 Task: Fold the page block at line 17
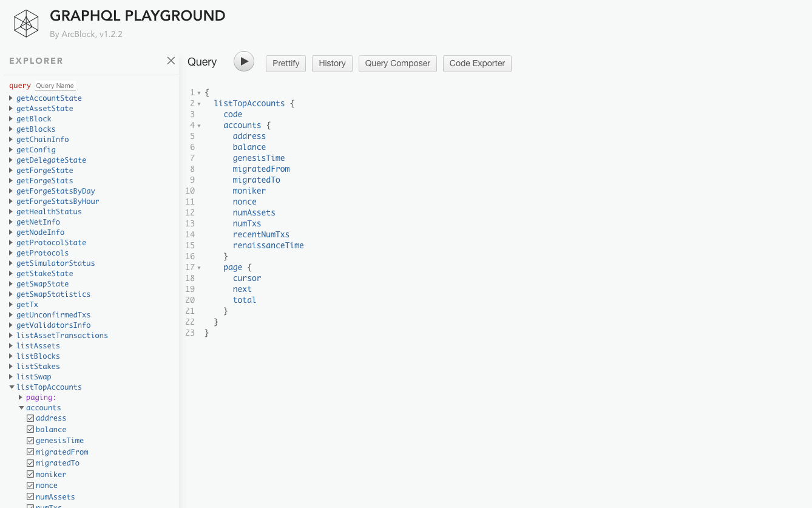coord(199,268)
